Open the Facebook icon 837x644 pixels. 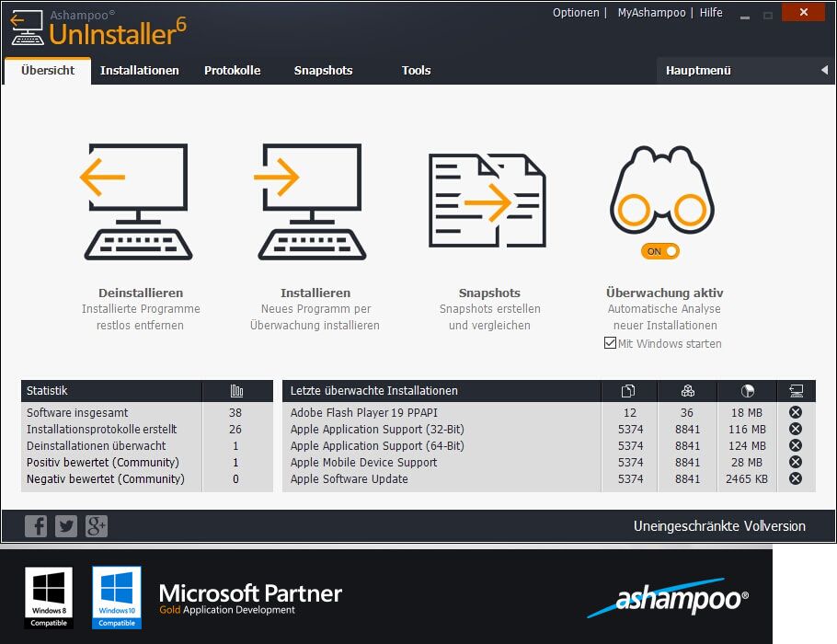(36, 526)
